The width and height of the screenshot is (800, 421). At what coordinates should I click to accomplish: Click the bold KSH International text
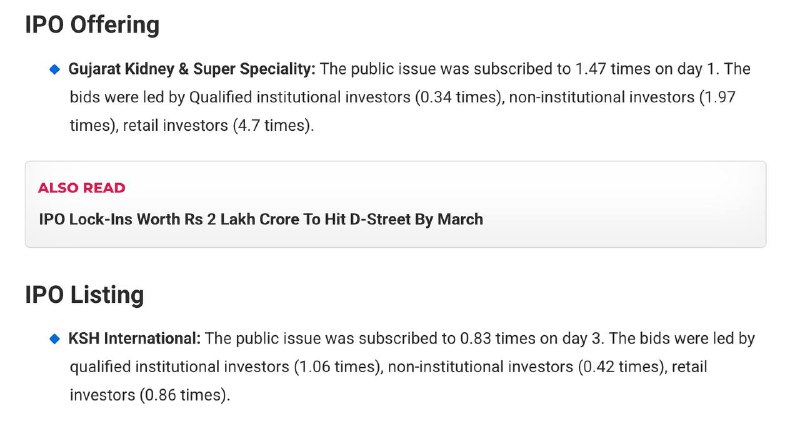point(135,339)
